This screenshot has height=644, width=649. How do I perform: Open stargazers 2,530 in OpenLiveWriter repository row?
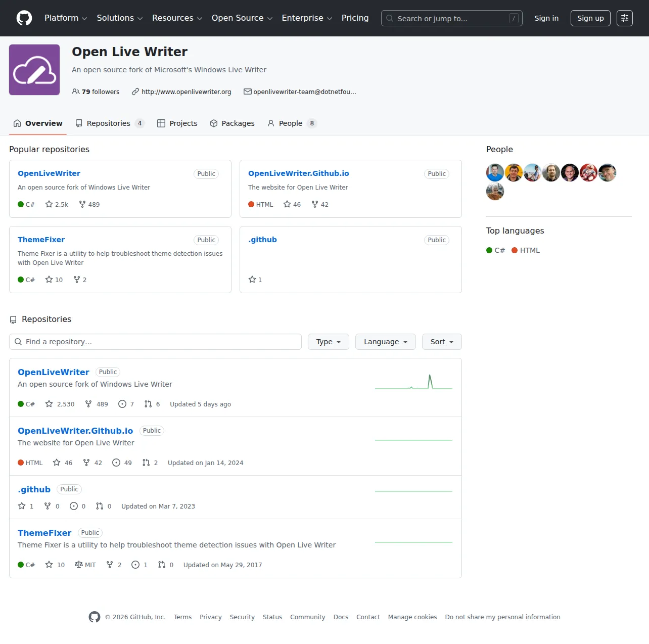60,404
